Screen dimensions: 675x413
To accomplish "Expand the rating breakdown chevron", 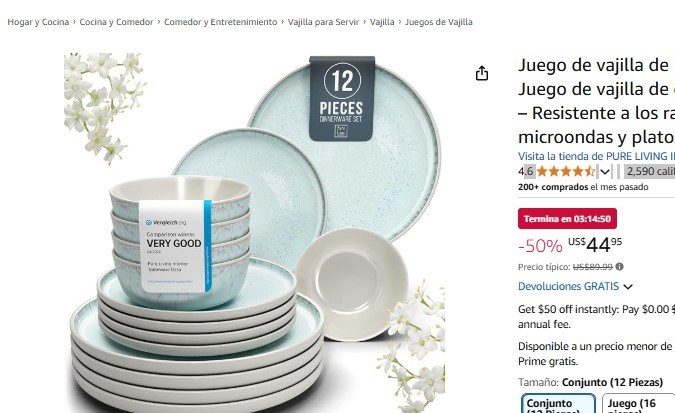I will pyautogui.click(x=605, y=172).
